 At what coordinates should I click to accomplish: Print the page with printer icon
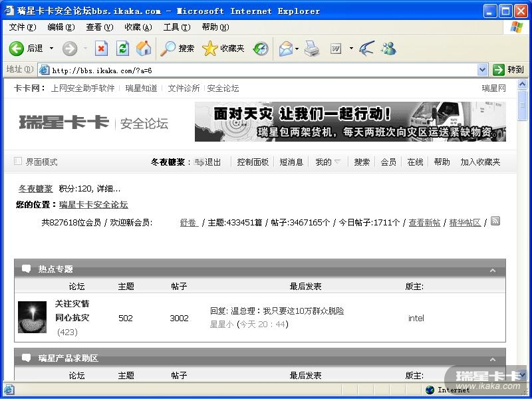311,49
